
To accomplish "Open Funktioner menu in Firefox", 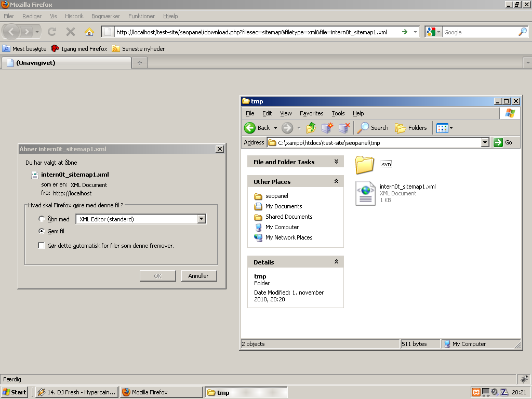I will (141, 16).
